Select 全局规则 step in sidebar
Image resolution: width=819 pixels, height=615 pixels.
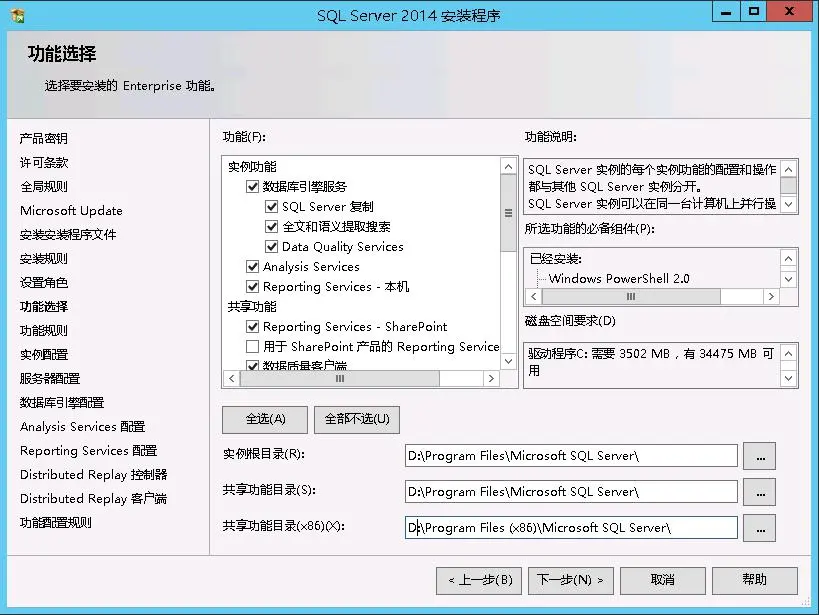(44, 187)
